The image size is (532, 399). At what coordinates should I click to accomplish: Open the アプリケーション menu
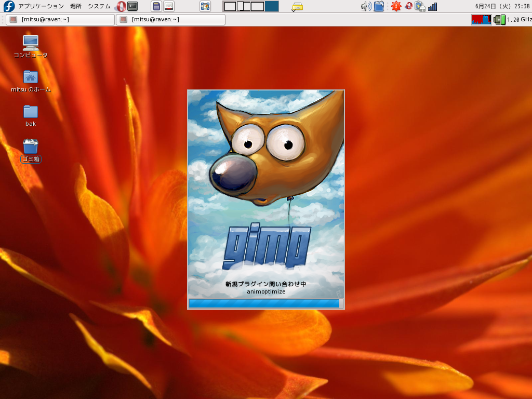click(x=41, y=6)
